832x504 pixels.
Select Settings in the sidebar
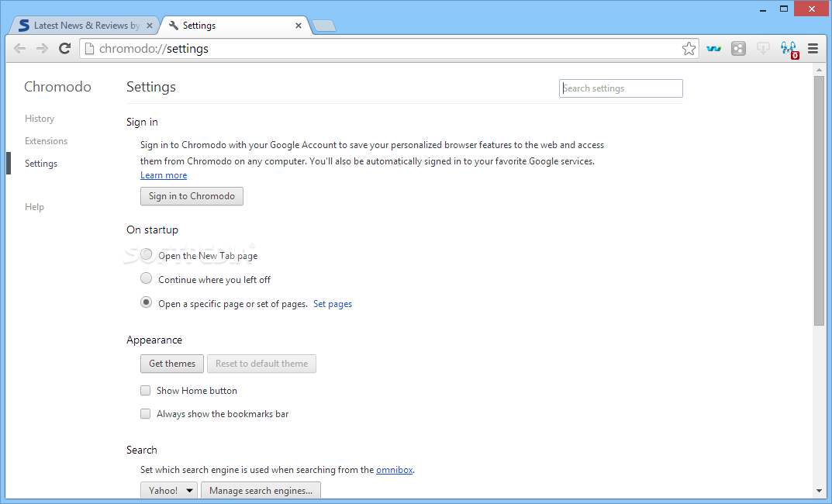(x=41, y=164)
